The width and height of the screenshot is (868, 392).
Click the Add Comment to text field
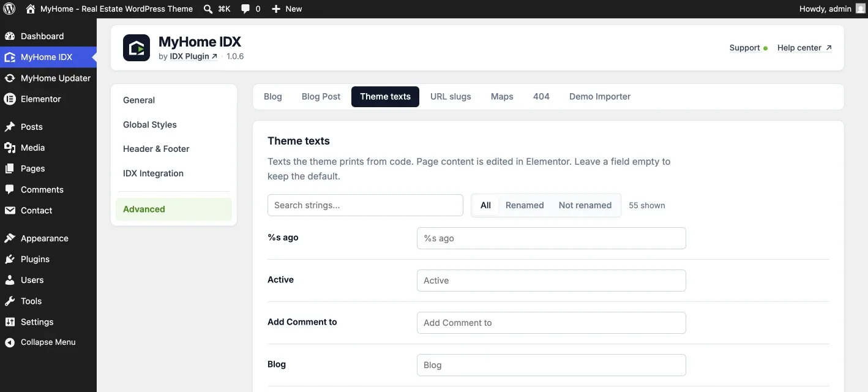(552, 323)
